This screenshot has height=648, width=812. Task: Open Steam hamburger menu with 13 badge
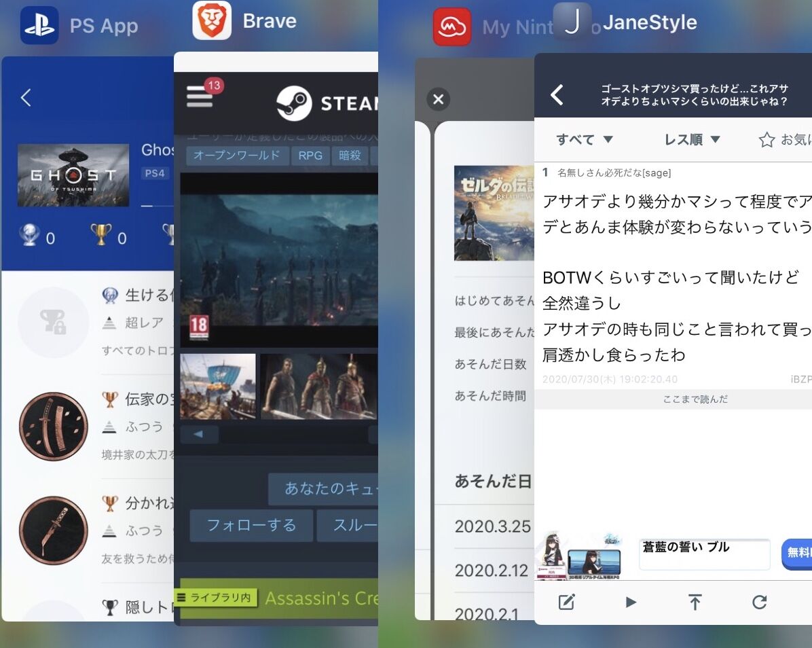(200, 96)
